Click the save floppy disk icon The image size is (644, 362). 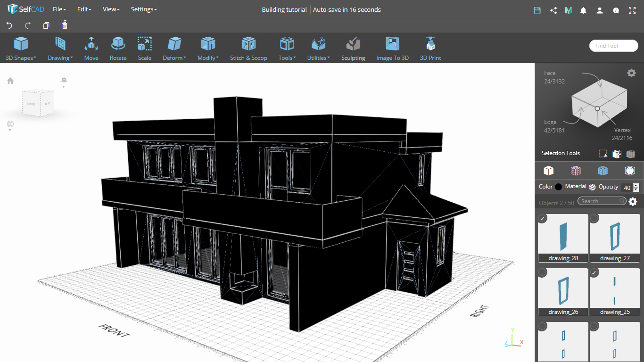[x=537, y=10]
